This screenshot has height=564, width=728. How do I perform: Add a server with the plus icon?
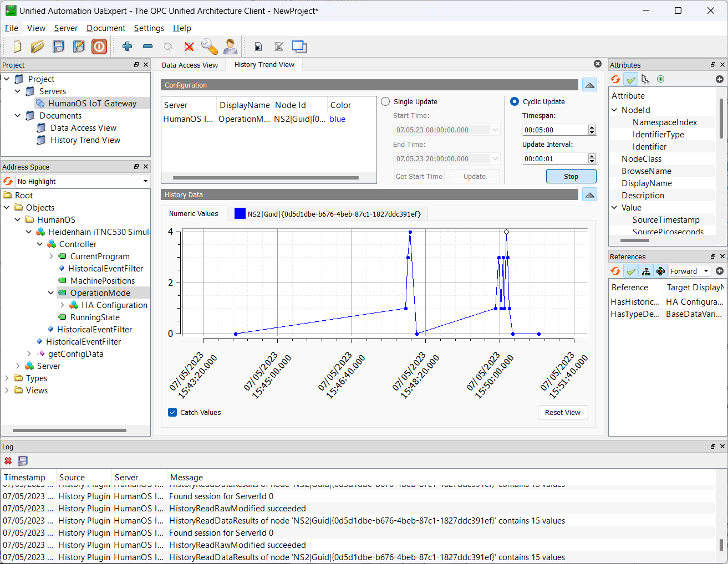(x=127, y=47)
